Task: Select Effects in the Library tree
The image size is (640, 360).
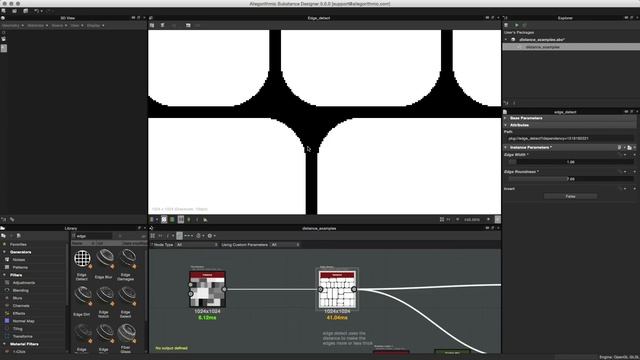Action: 19,313
